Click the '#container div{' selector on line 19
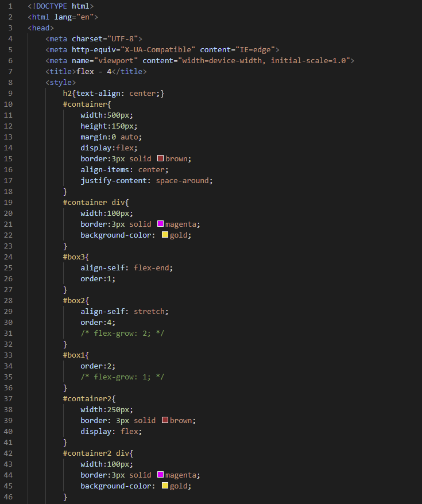Viewport: 422px width, 504px height. 96,203
